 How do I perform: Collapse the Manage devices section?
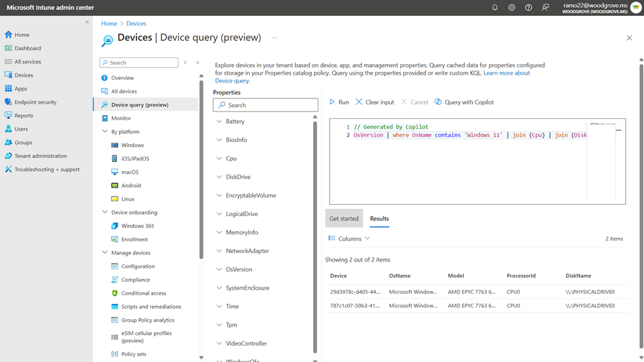pos(105,253)
